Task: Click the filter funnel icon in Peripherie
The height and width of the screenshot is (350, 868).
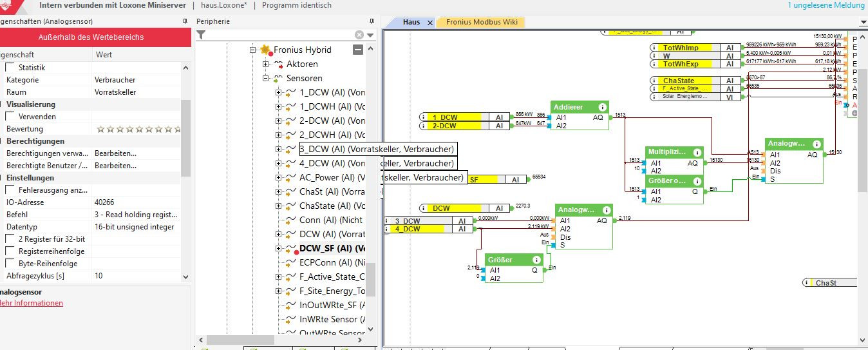Action: pyautogui.click(x=202, y=35)
